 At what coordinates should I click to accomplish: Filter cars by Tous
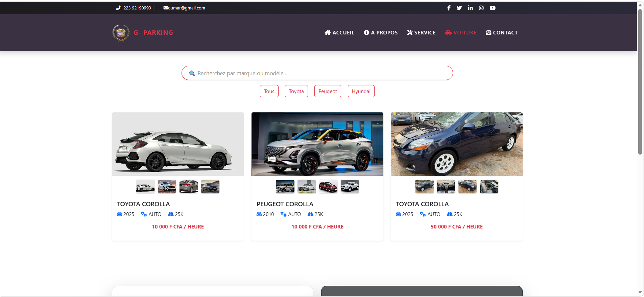(x=269, y=91)
